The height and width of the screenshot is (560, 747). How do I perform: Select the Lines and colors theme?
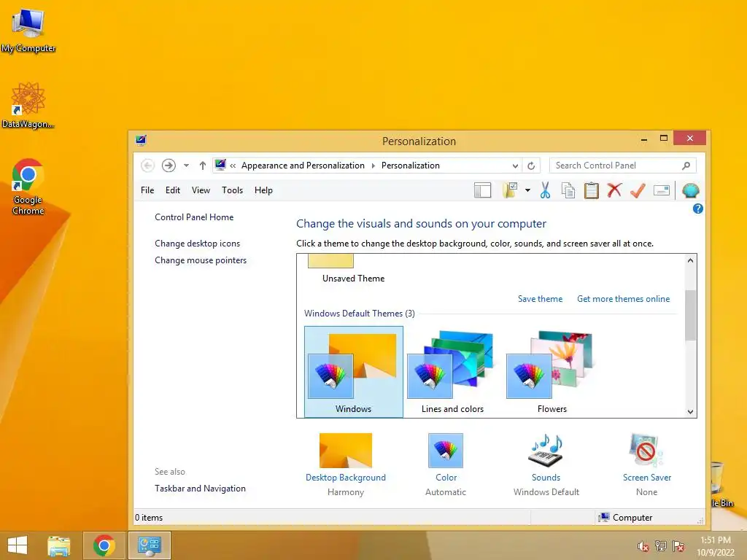point(452,372)
